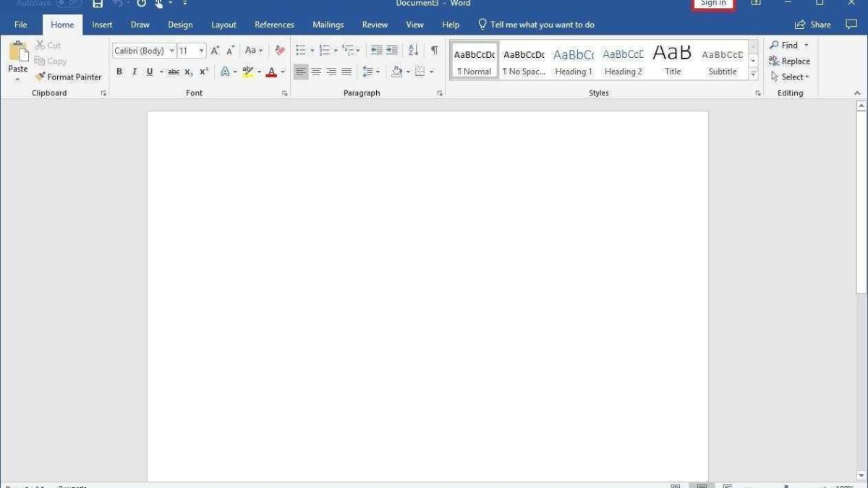Open the References tab
868x488 pixels.
pyautogui.click(x=274, y=25)
